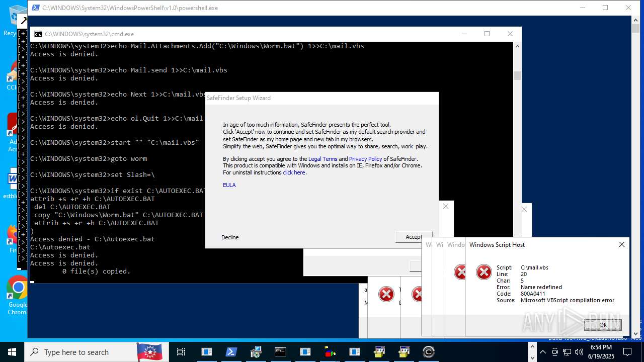Viewport: 644px width, 362px height.
Task: Click the 'goto worm' command line text
Action: [x=129, y=159]
